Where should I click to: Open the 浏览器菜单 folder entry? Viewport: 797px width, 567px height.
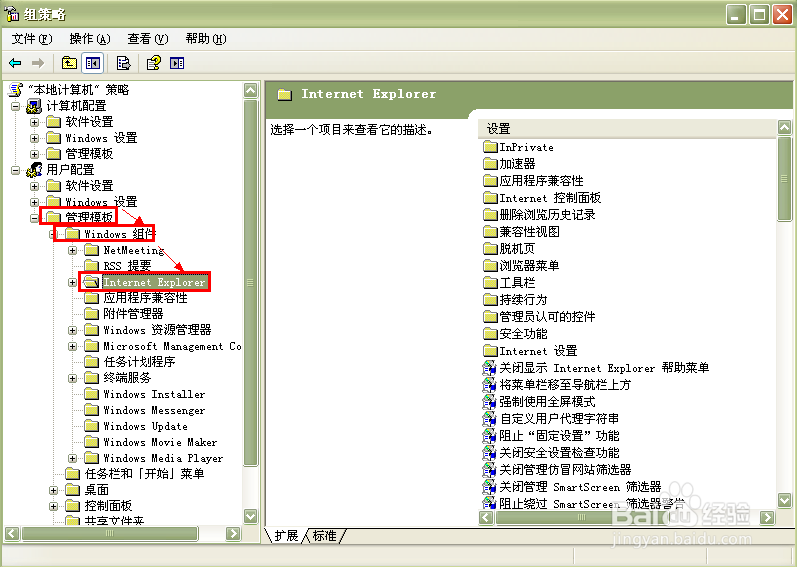point(529,266)
